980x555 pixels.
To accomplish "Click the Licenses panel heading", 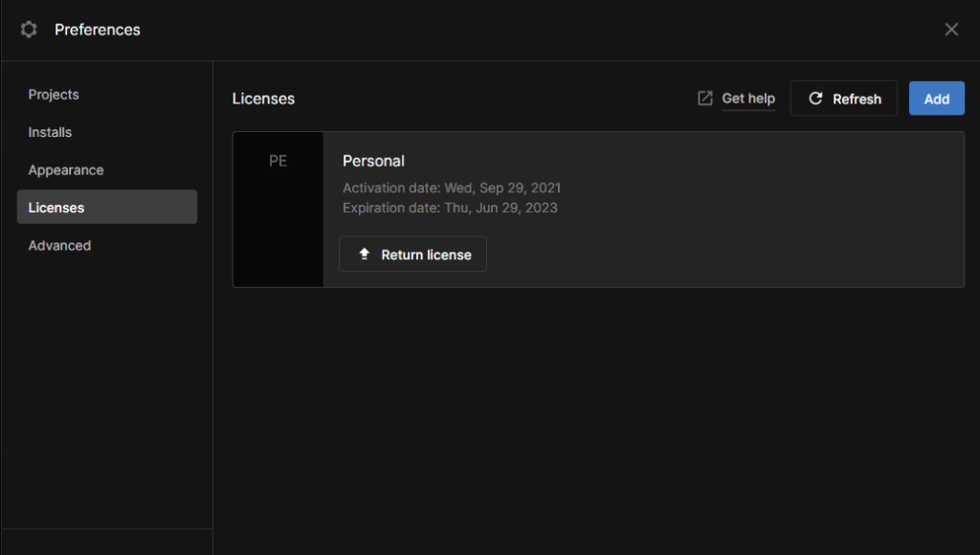I will [263, 99].
